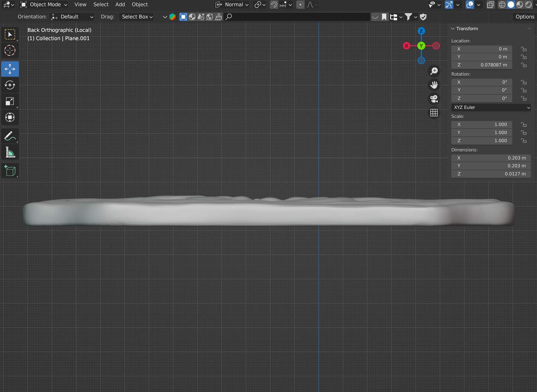The height and width of the screenshot is (392, 537).
Task: Select the Measure tool
Action: [10, 152]
